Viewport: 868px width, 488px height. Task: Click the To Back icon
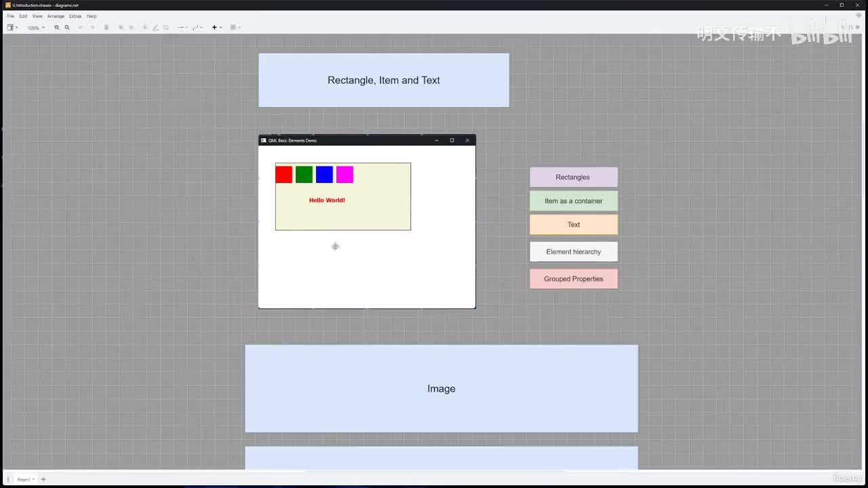(x=131, y=28)
